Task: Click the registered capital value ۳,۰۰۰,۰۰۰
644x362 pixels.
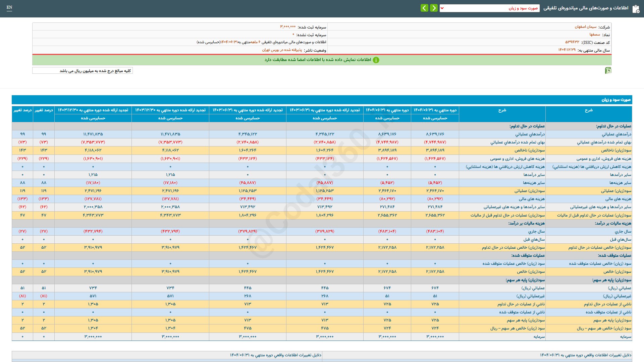Action: click(288, 27)
